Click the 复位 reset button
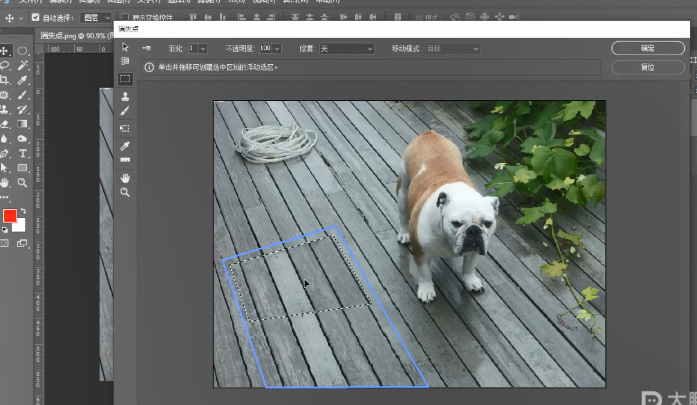The height and width of the screenshot is (405, 697). (648, 67)
